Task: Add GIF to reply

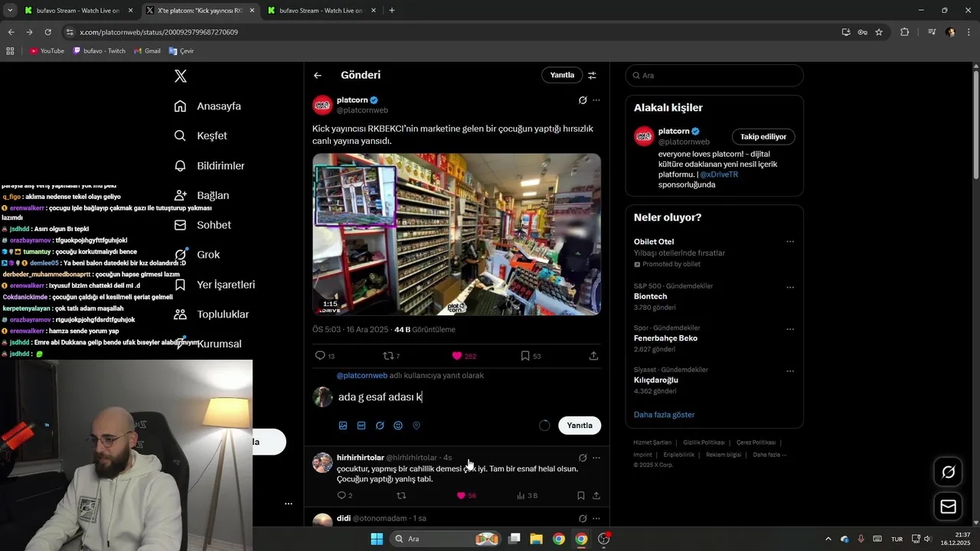Action: tap(361, 425)
